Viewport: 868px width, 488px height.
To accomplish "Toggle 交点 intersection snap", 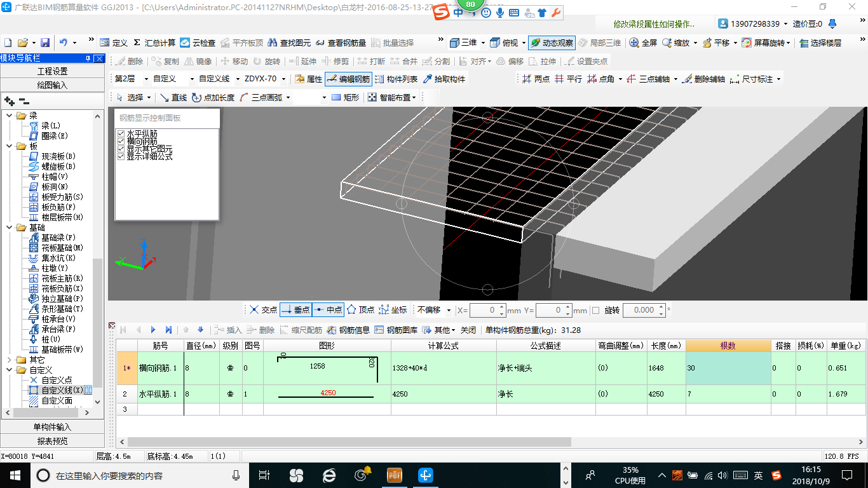I will (x=263, y=310).
